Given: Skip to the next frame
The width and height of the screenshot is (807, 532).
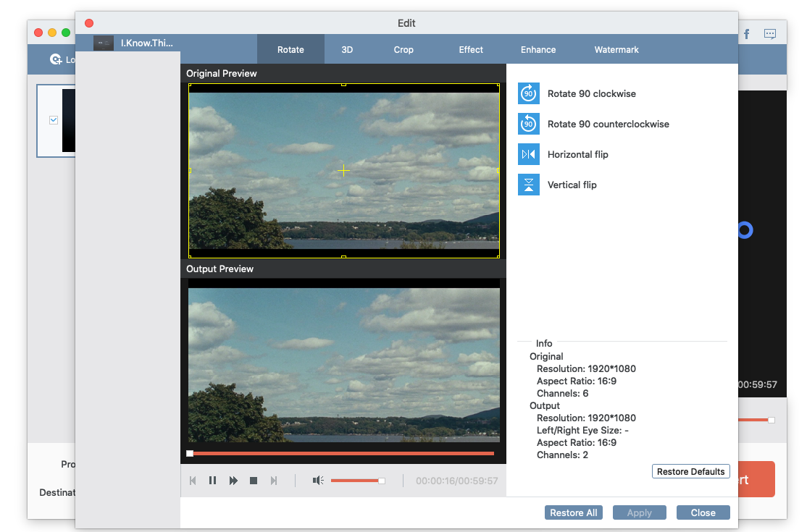Looking at the screenshot, I should pyautogui.click(x=274, y=481).
